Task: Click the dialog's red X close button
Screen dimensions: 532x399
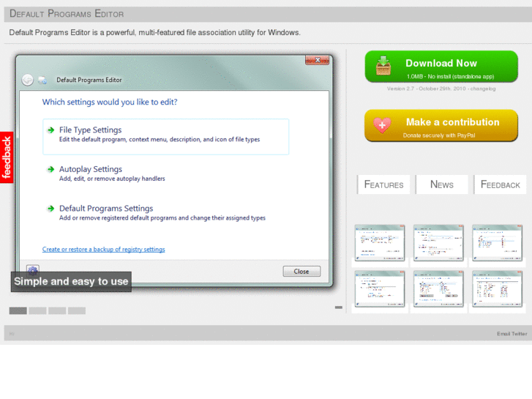Action: point(318,60)
